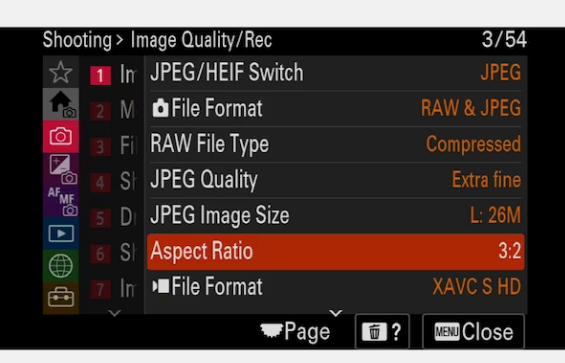Open the Exposure/Color tab icon
Viewport: 565px width, 363px height.
pyautogui.click(x=61, y=169)
